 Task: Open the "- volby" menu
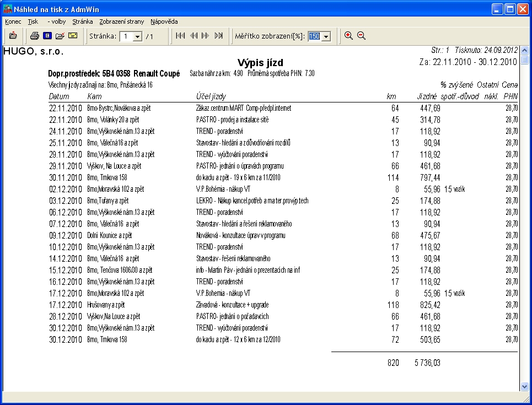point(57,21)
